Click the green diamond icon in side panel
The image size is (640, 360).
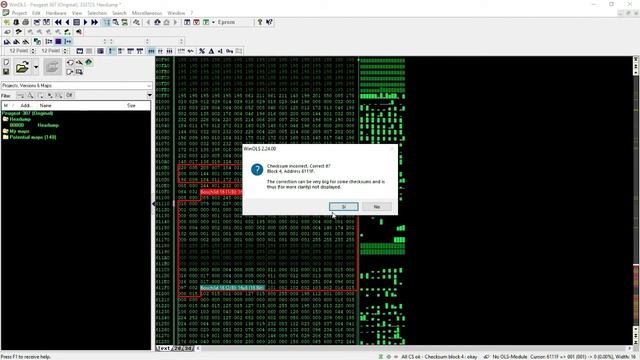pyautogui.click(x=89, y=62)
